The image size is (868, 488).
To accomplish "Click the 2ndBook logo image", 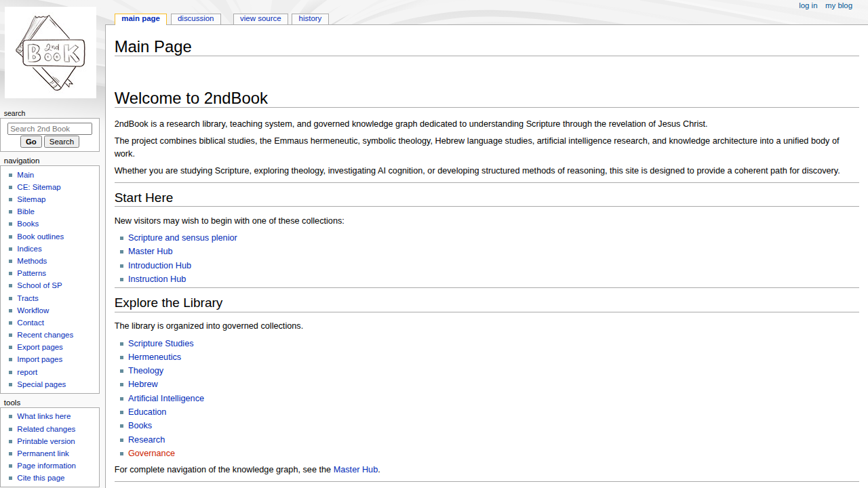I will (50, 53).
